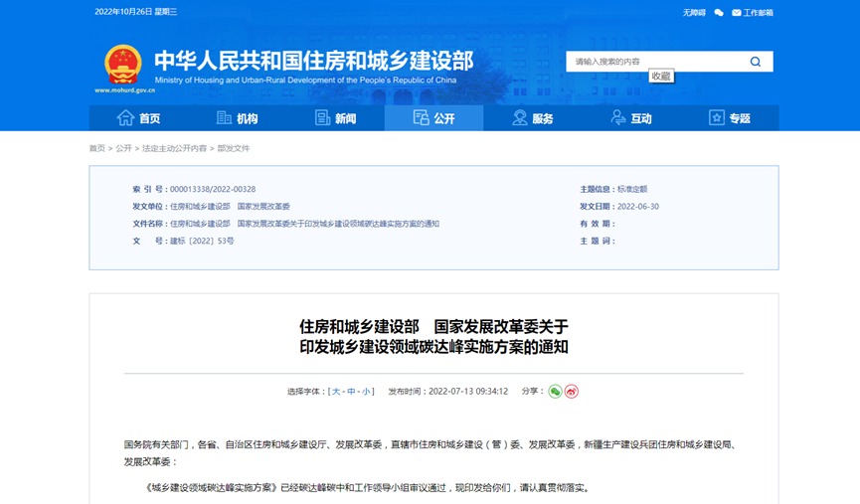Click the 标准定额 topic value
860x504 pixels.
[x=632, y=189]
